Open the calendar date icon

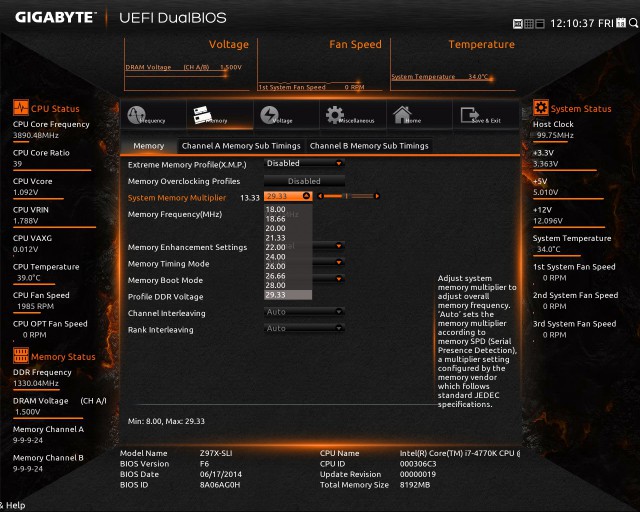tap(621, 23)
